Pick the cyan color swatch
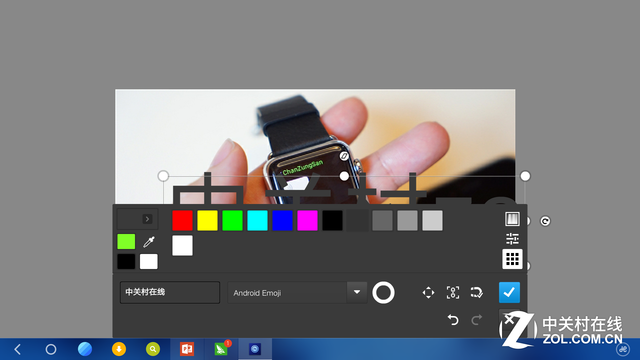This screenshot has width=640, height=360. coord(258,220)
